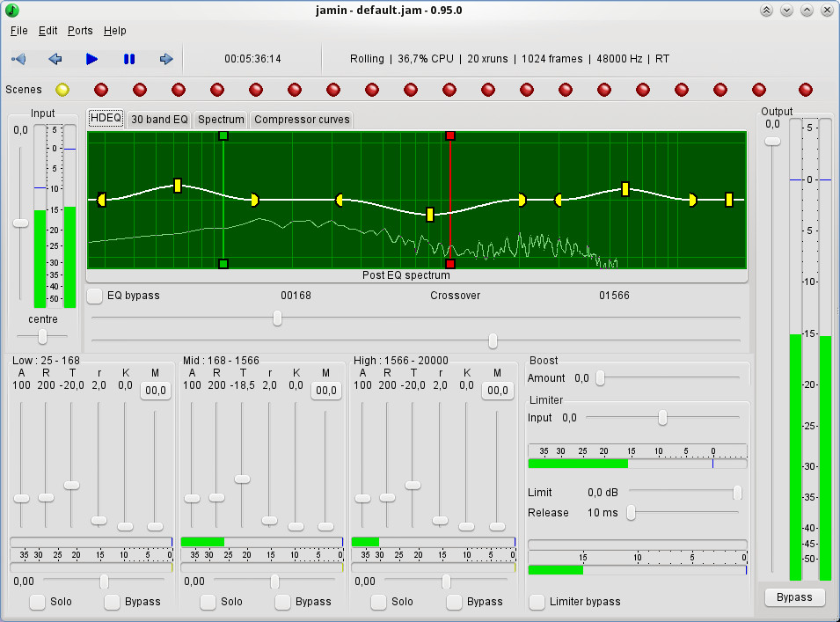Click the 20 xruns status text
This screenshot has height=622, width=840.
click(x=487, y=59)
